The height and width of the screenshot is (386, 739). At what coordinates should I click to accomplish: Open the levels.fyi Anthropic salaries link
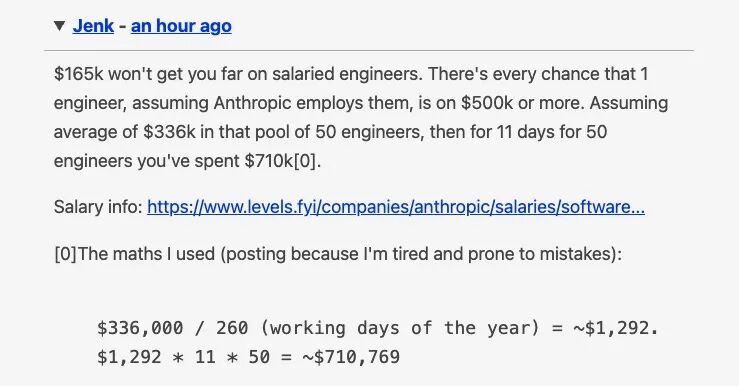396,207
